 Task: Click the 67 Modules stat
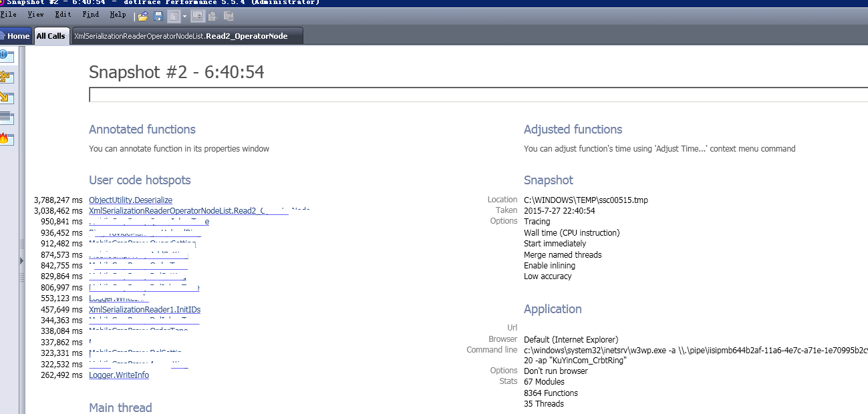tap(544, 381)
